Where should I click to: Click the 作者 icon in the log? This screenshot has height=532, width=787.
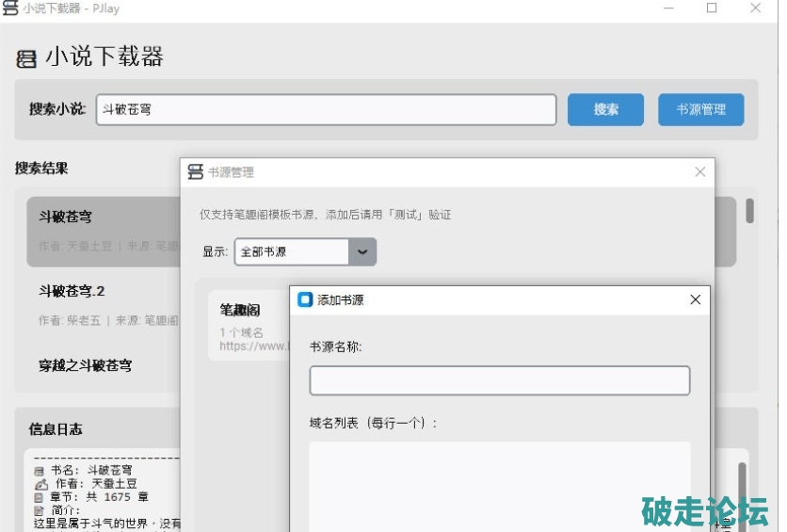tap(41, 484)
